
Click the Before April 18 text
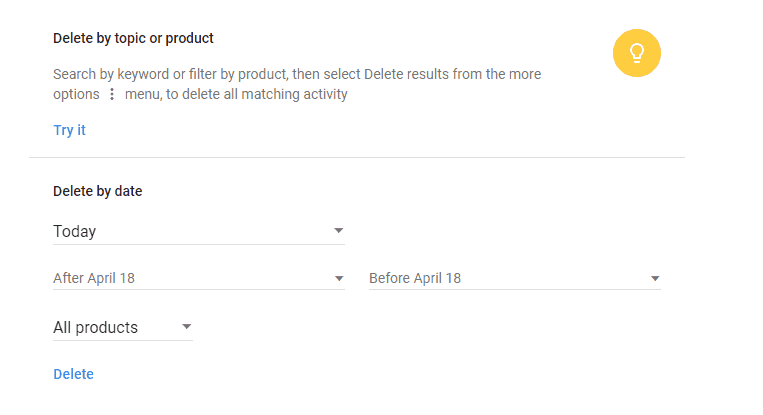[415, 278]
